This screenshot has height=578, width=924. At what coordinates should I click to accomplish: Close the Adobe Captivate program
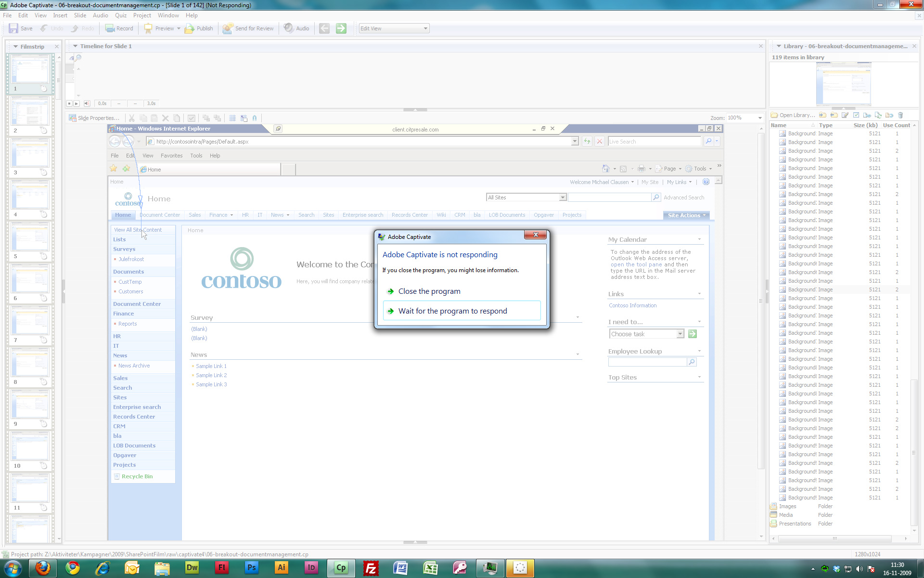point(429,290)
